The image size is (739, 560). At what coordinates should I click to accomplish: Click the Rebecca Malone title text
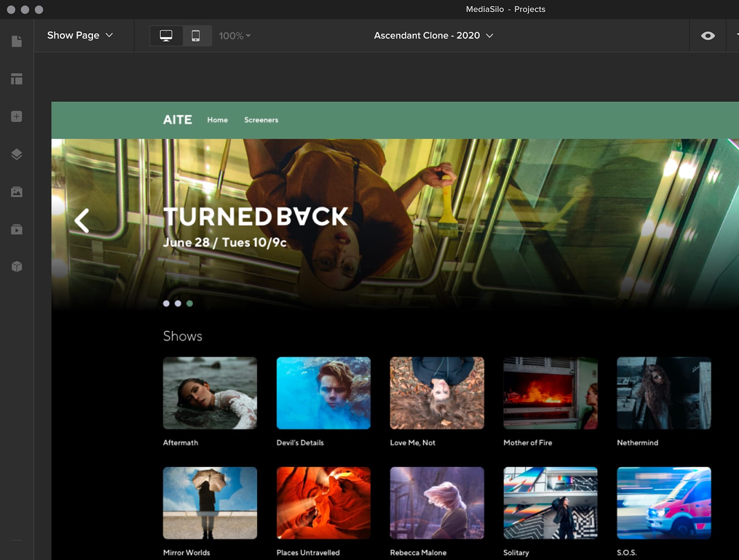click(418, 553)
